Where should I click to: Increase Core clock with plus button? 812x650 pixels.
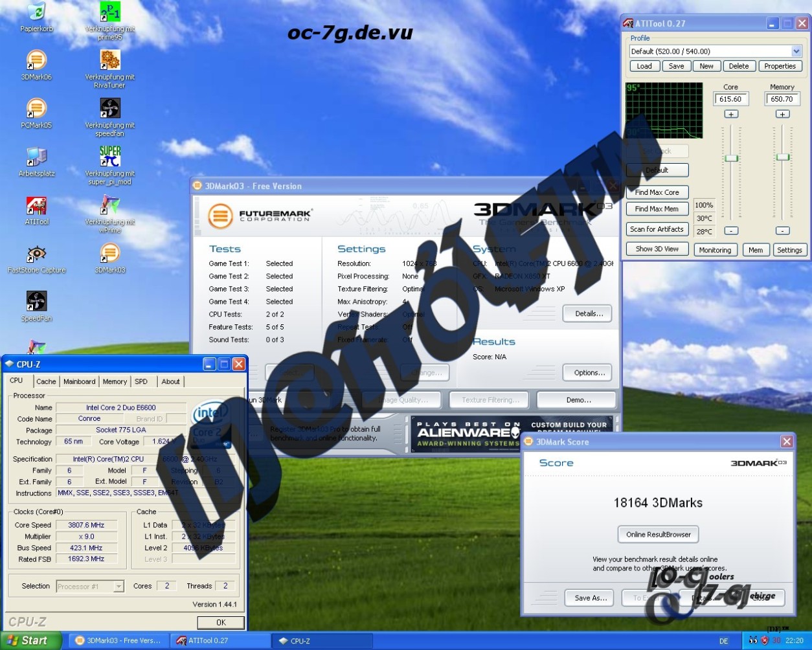tap(731, 114)
